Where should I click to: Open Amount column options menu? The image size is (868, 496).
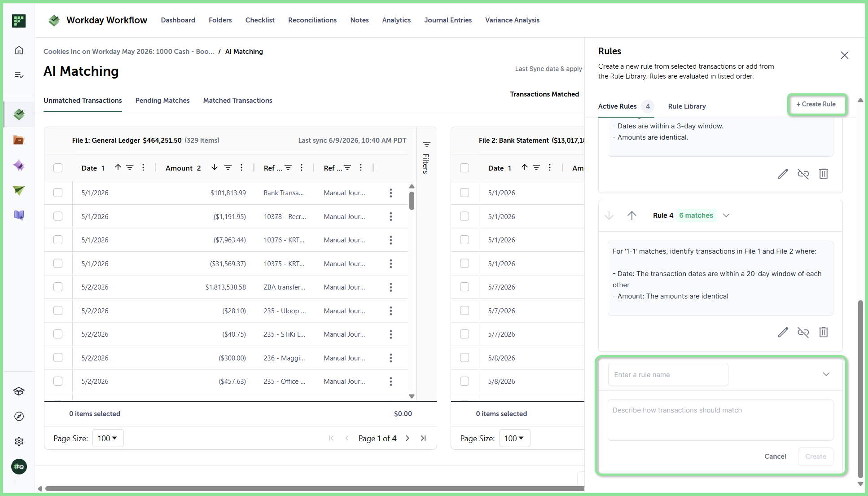point(241,167)
